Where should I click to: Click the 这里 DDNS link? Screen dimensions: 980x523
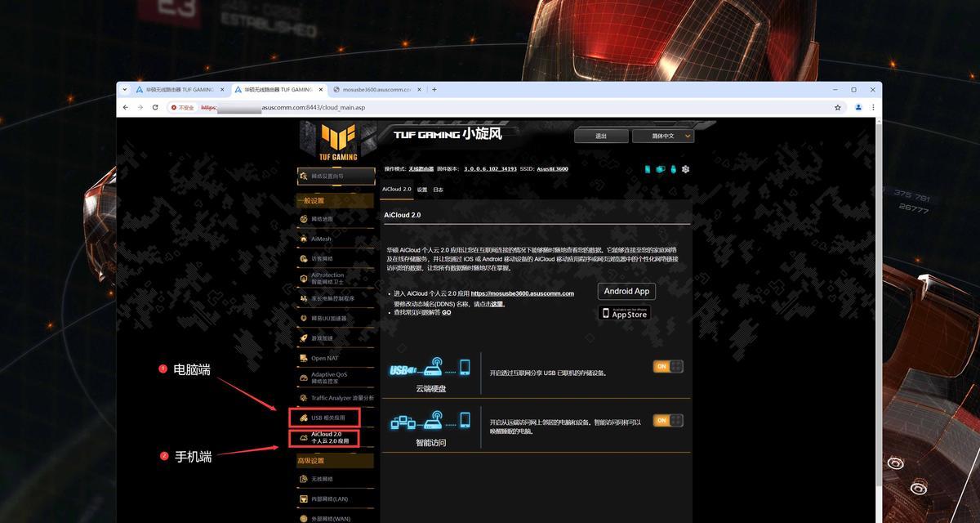497,303
